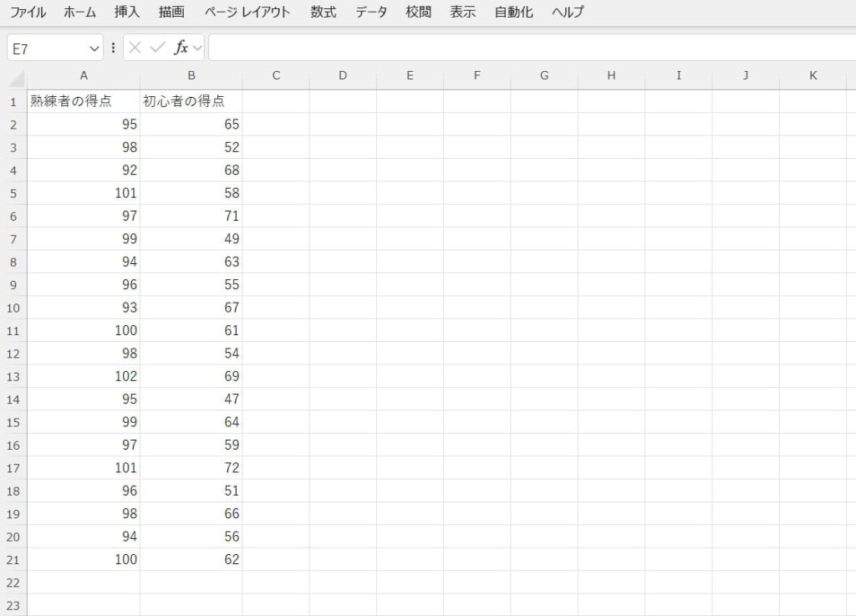
Task: Switch to the ホーム tab
Action: click(80, 13)
